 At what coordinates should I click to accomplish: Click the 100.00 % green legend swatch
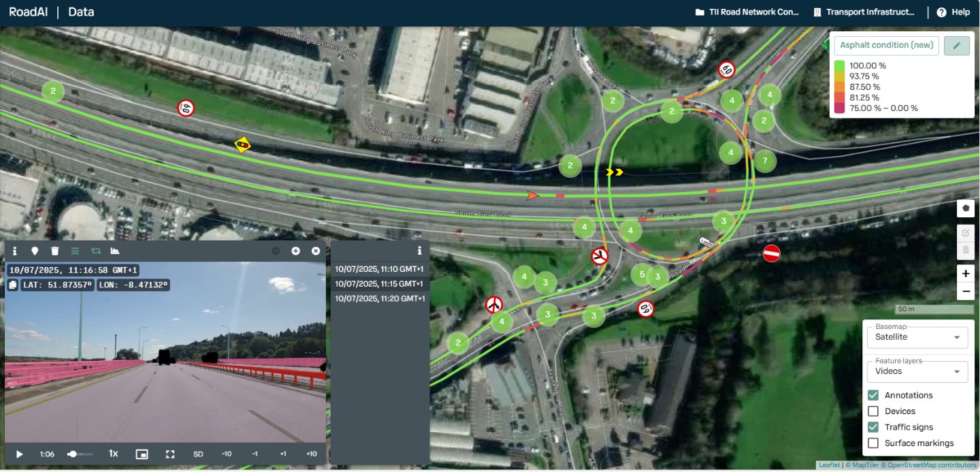tap(840, 65)
